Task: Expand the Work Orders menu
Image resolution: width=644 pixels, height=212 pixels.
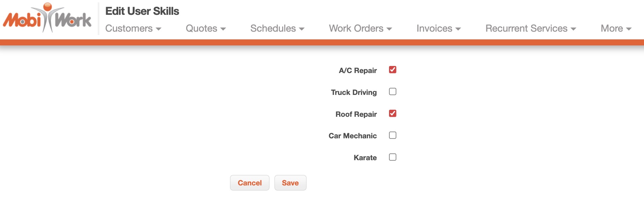Action: [360, 29]
